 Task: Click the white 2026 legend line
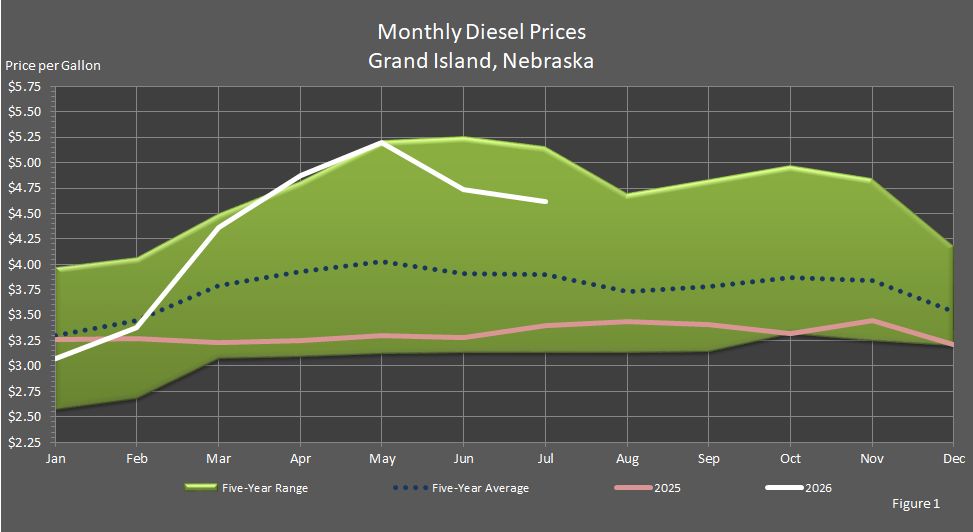(784, 488)
